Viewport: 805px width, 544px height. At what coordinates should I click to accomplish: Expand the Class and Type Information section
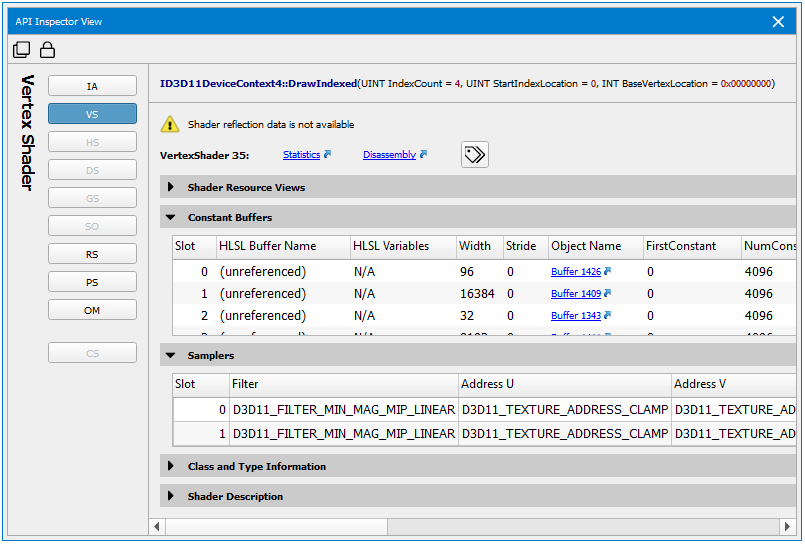[171, 466]
